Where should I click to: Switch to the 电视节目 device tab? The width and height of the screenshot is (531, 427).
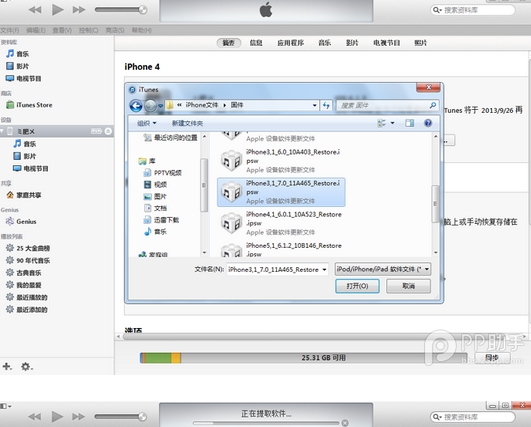386,43
